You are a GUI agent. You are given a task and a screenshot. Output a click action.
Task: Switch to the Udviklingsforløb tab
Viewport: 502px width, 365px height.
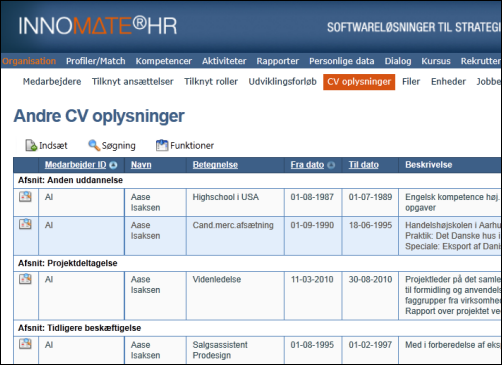(283, 82)
